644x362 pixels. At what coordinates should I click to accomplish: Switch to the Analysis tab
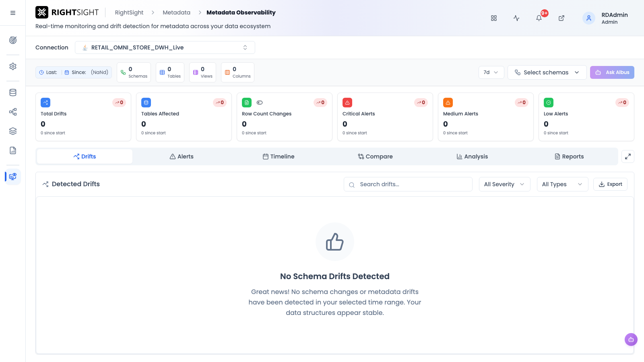pos(472,156)
